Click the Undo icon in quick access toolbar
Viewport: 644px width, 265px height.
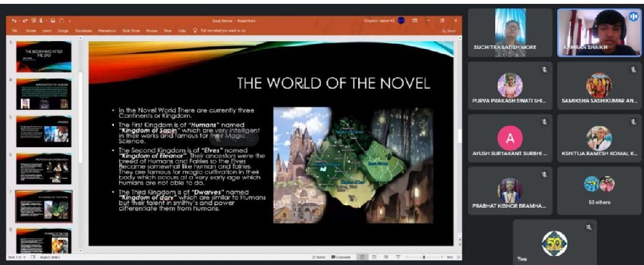[x=14, y=21]
